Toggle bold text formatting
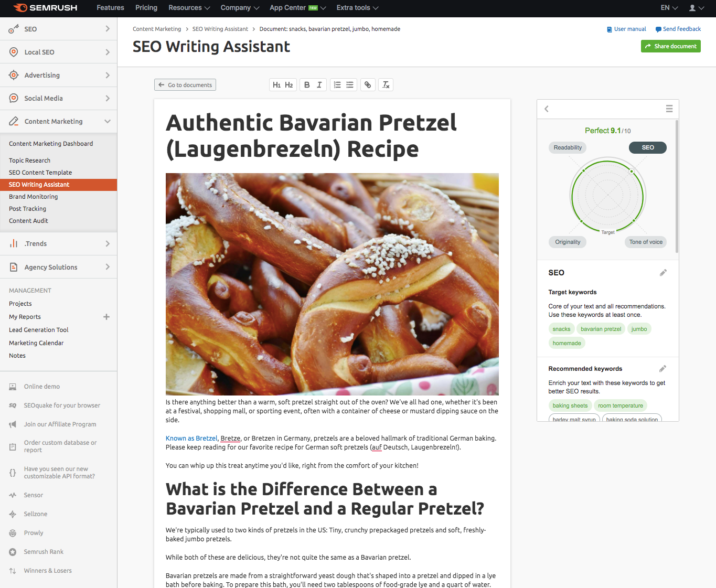The image size is (716, 588). (x=307, y=85)
